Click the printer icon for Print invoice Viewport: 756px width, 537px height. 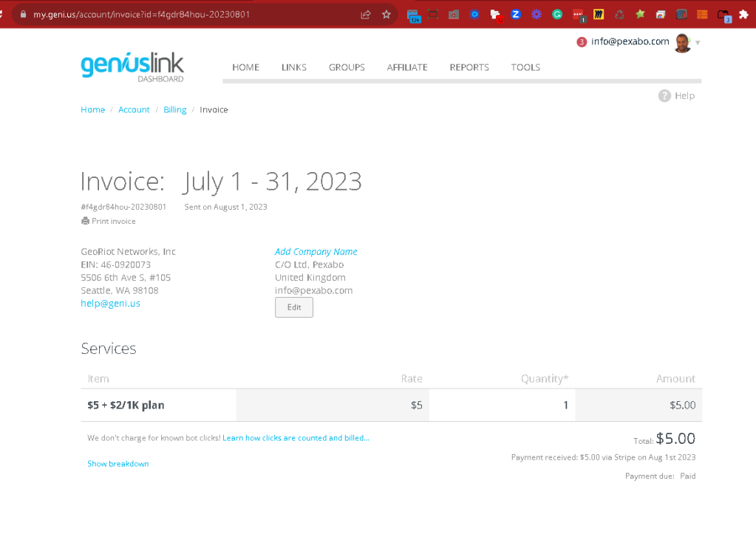[x=85, y=221]
